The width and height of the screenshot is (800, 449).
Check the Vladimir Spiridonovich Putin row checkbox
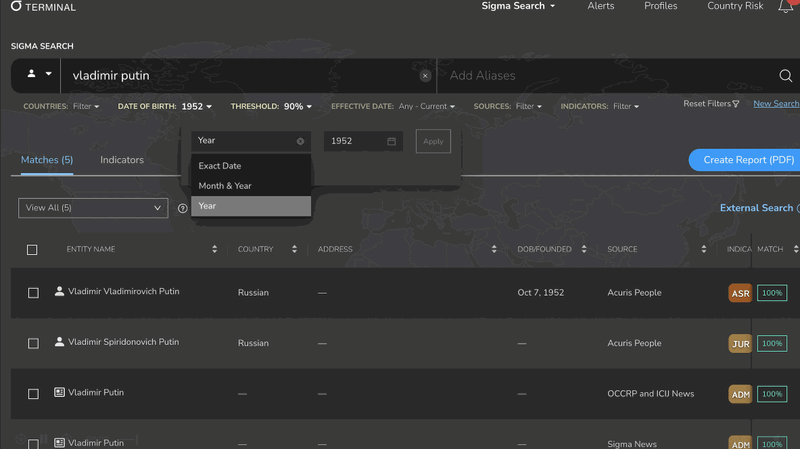pos(33,343)
